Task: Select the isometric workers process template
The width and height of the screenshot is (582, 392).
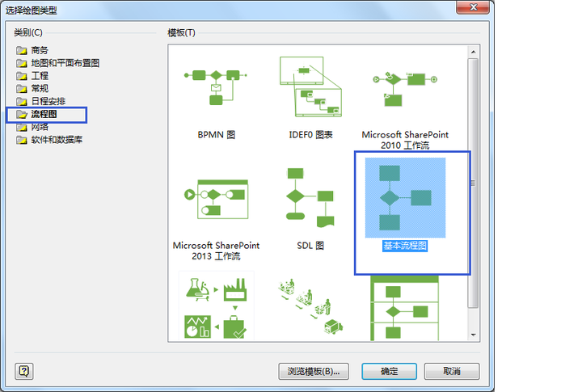Action: click(x=310, y=306)
